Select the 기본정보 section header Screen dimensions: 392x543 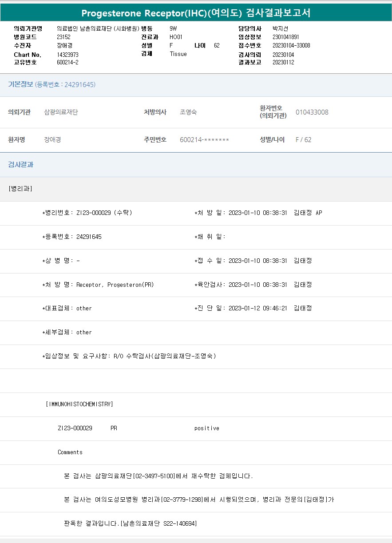[x=20, y=84]
